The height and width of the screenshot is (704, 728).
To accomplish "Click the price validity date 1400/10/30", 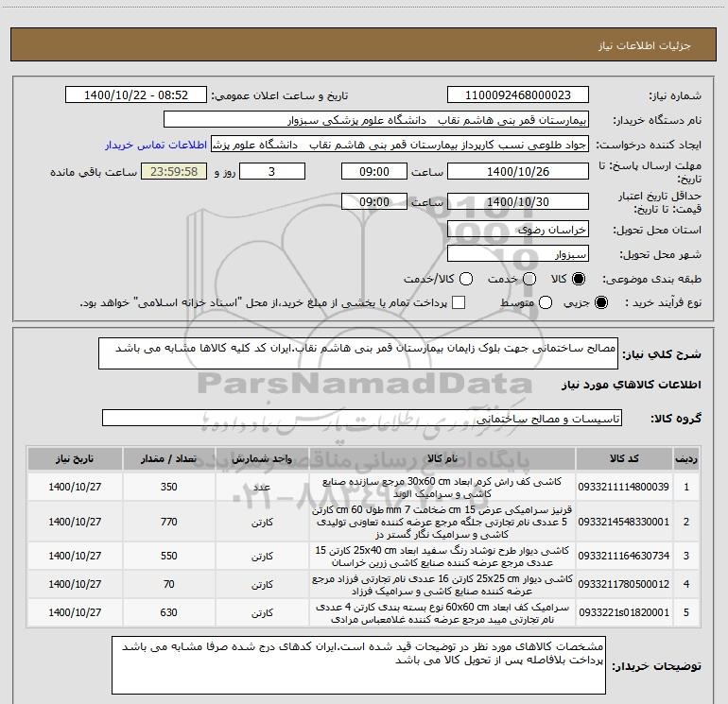I will (x=518, y=201).
